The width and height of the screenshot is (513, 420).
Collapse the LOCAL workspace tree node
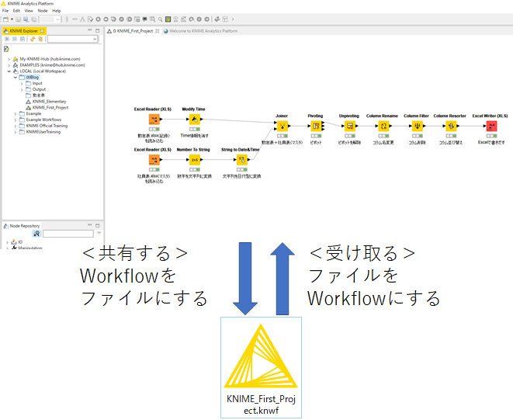tap(9, 71)
